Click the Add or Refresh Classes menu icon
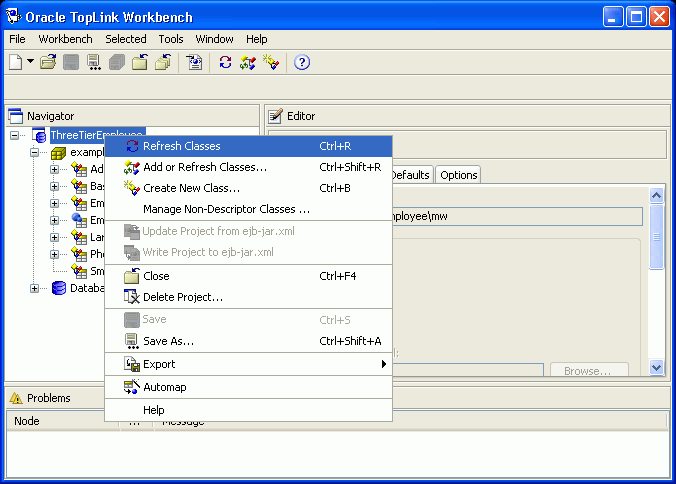Image resolution: width=676 pixels, height=484 pixels. pyautogui.click(x=131, y=167)
